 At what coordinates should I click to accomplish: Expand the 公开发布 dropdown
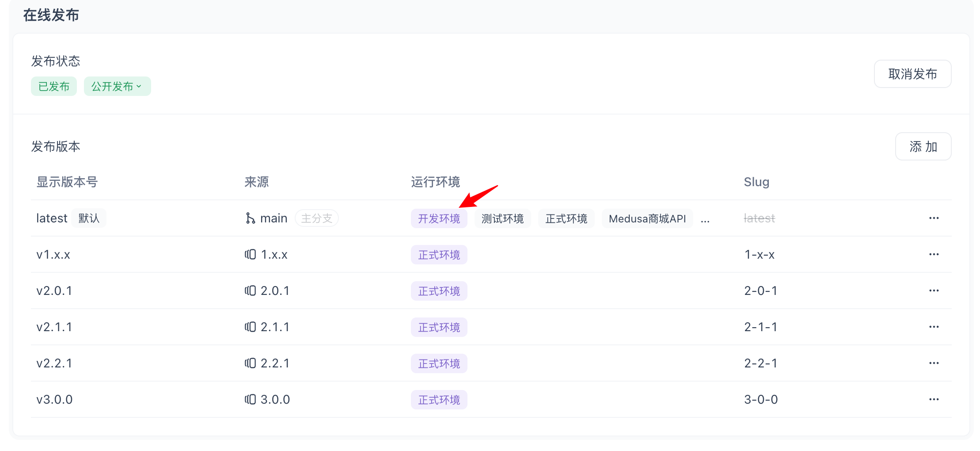117,86
